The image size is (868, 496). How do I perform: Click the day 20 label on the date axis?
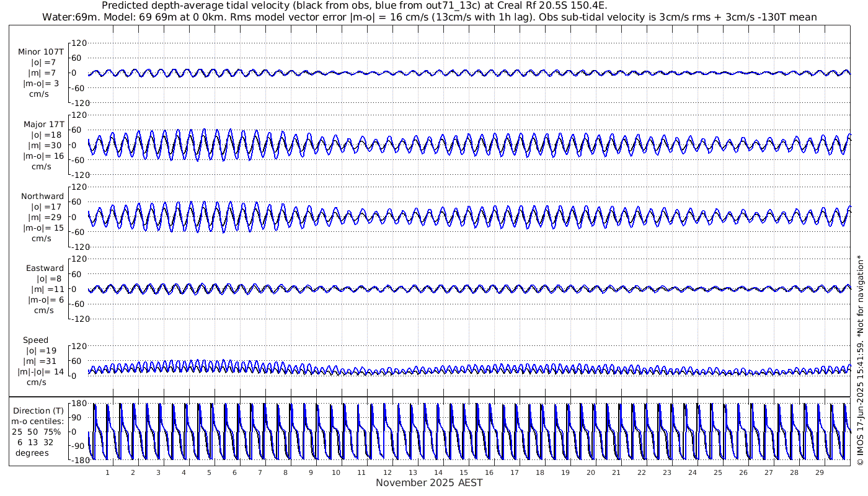point(590,472)
